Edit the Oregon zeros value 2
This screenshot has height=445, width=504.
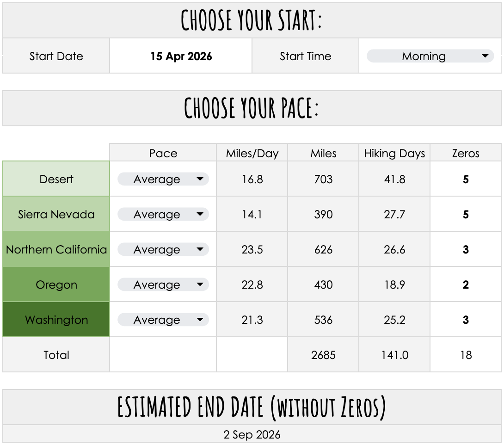[x=466, y=284]
